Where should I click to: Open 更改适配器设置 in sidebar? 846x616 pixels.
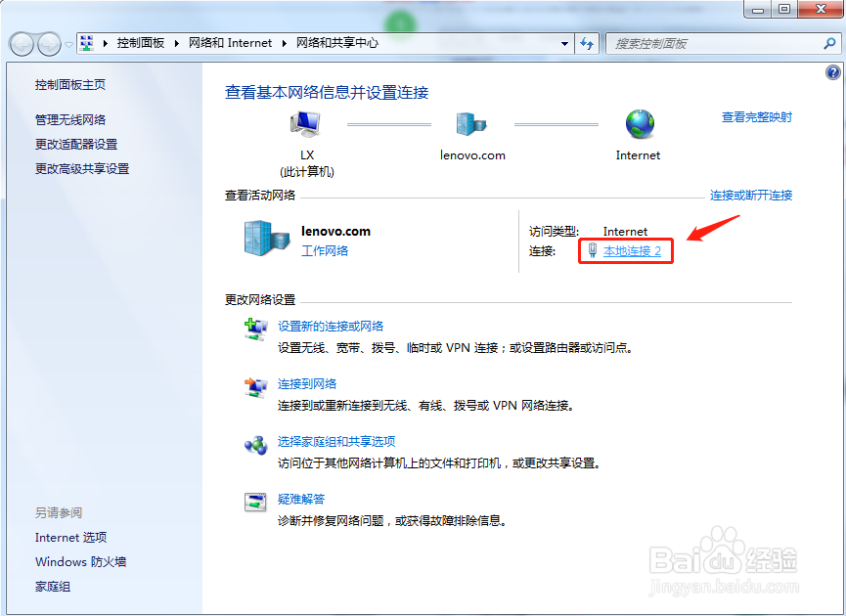pos(76,144)
